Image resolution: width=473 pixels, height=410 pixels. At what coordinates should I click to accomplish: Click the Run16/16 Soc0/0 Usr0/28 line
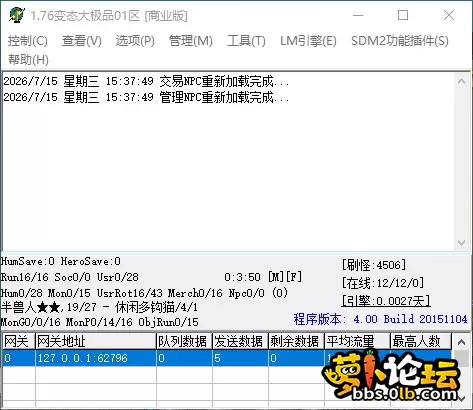click(x=70, y=277)
